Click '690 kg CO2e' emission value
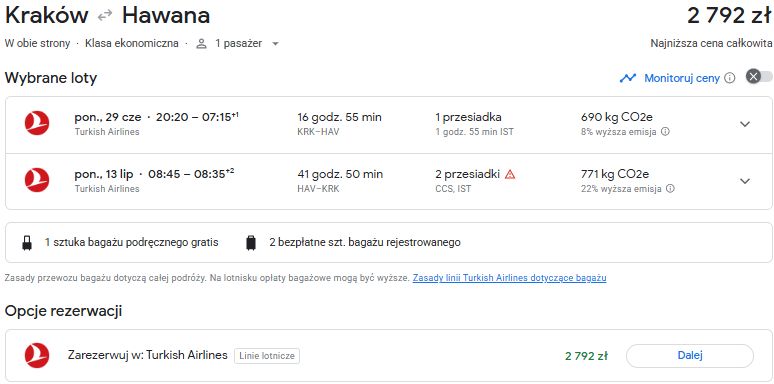Image resolution: width=774 pixels, height=384 pixels. [x=617, y=117]
